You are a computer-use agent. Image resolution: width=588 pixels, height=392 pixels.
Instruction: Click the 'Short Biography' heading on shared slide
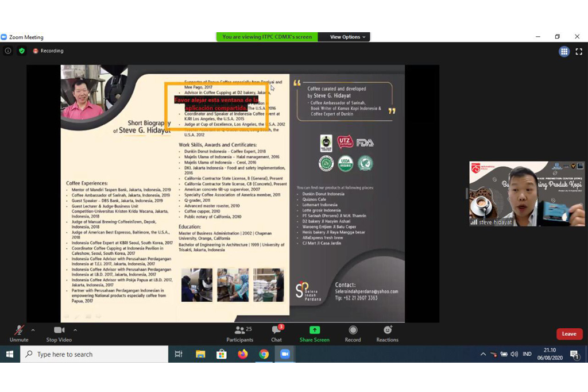149,123
